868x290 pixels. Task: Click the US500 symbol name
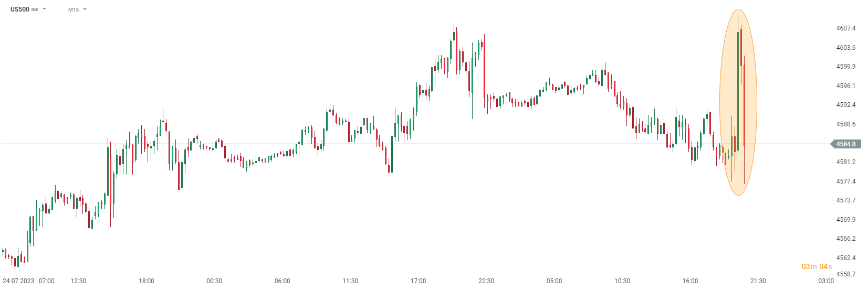[20, 9]
